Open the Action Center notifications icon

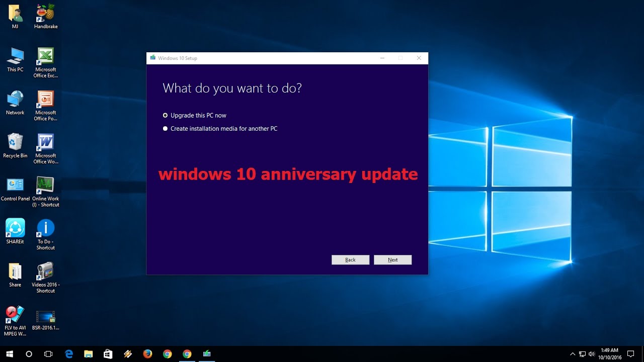[631, 354]
